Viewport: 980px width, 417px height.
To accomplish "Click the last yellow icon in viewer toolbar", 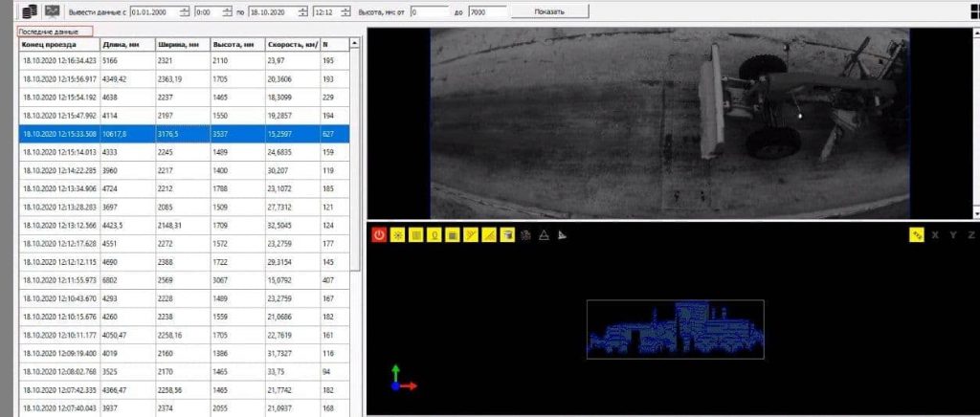I will click(507, 234).
